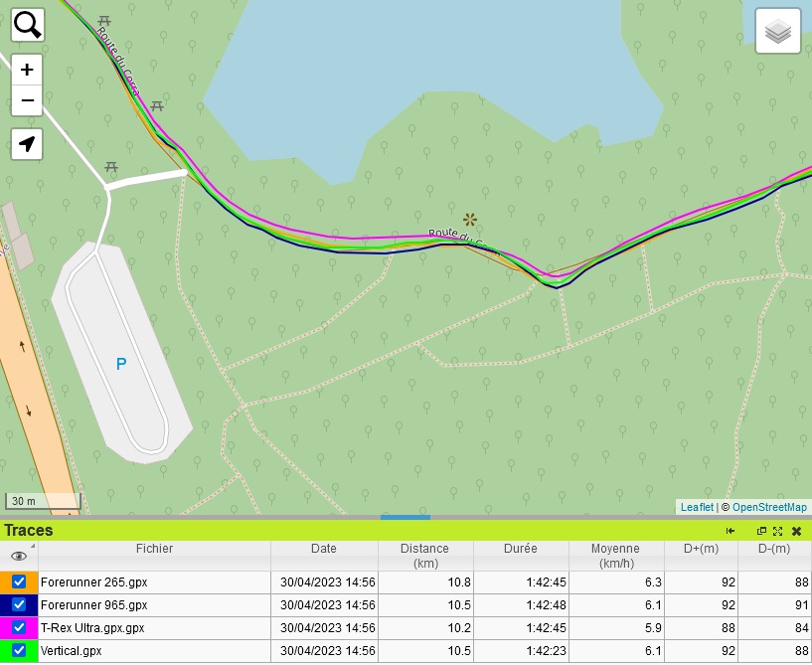Zoom out of the map
The height and width of the screenshot is (665, 812).
pyautogui.click(x=27, y=100)
